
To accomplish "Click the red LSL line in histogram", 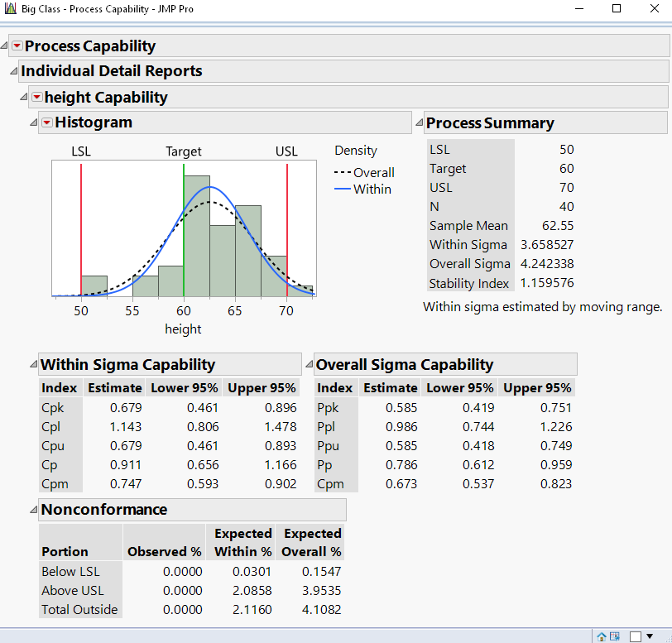I will coord(81,230).
